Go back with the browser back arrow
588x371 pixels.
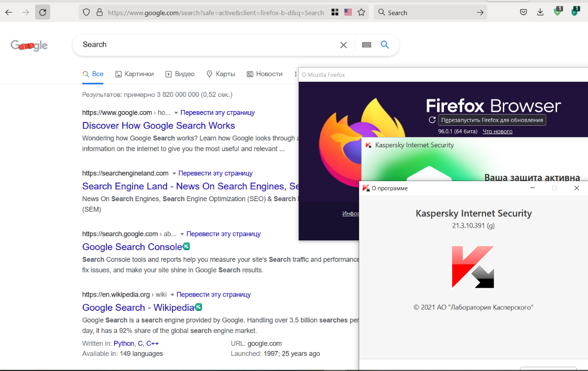pyautogui.click(x=9, y=12)
